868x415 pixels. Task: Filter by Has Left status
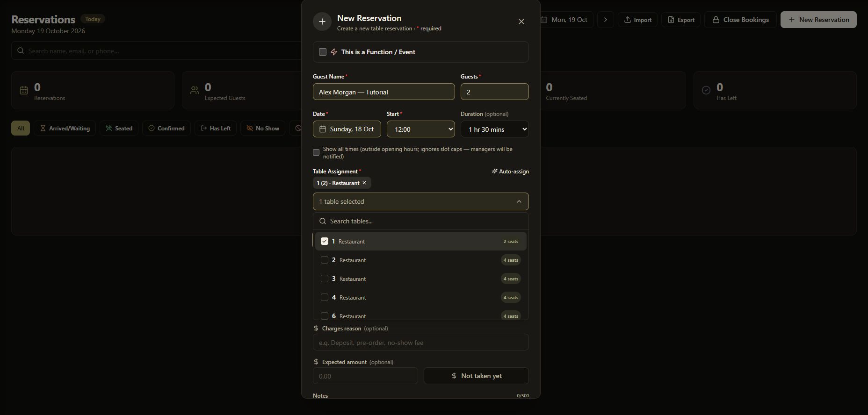tap(216, 128)
